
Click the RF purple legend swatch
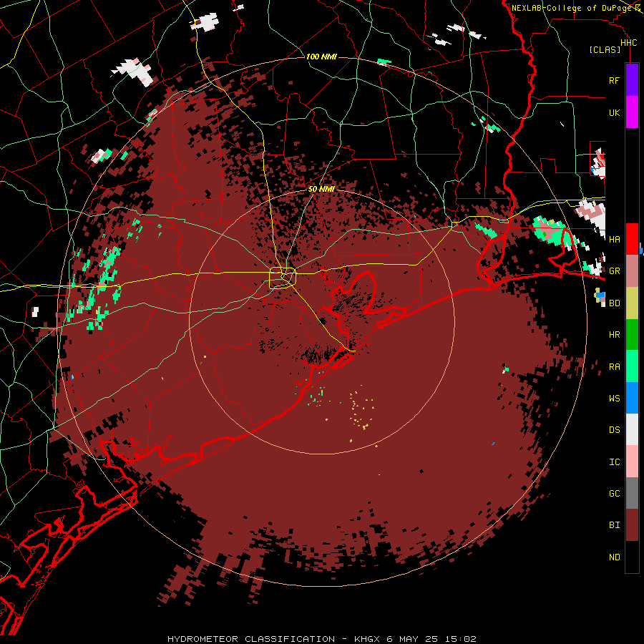click(632, 80)
